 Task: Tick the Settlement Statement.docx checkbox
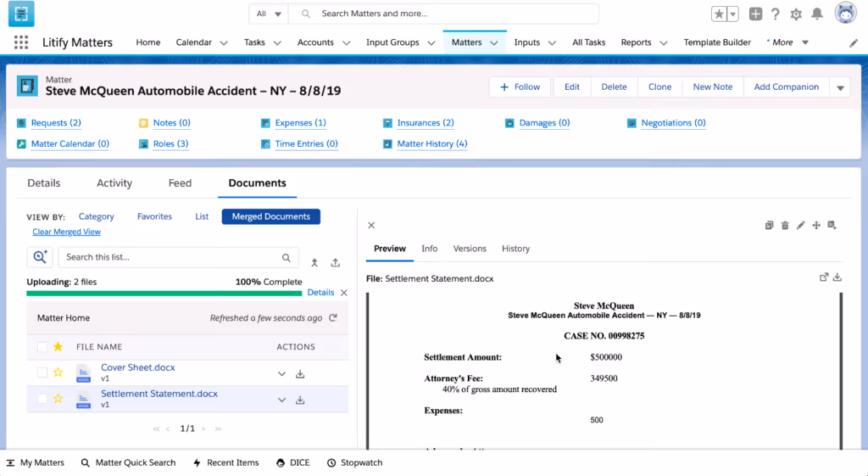pos(42,399)
